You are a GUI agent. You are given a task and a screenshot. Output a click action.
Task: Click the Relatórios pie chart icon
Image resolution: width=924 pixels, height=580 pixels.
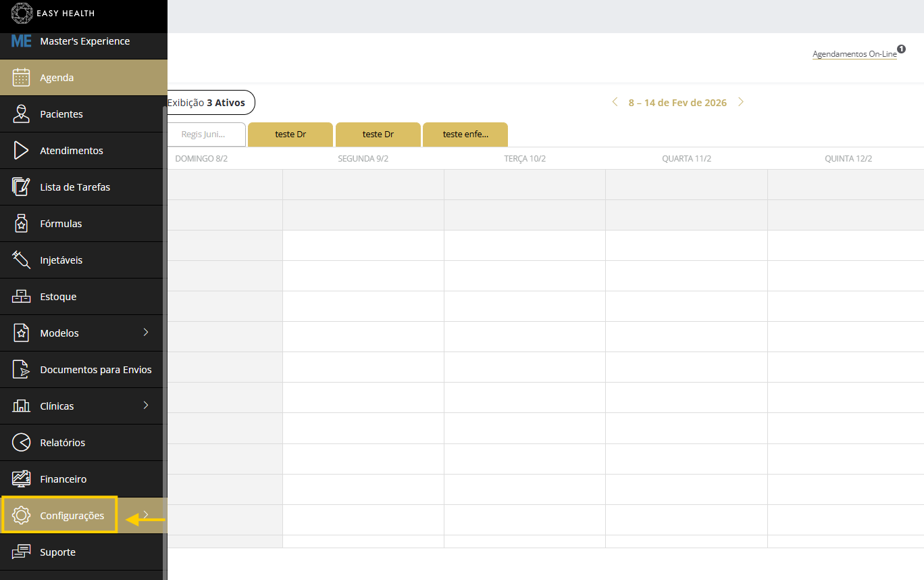click(21, 443)
